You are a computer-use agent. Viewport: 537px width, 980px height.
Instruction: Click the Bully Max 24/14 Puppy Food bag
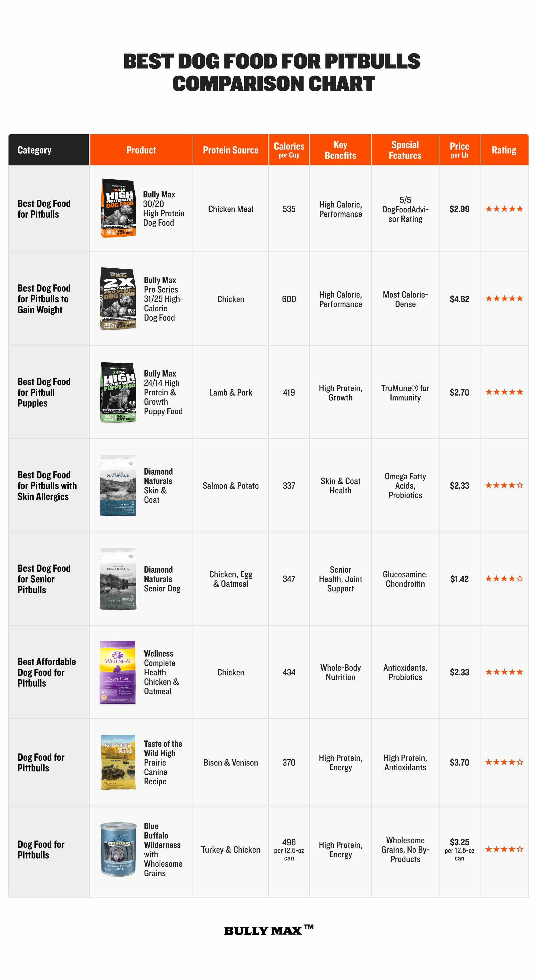point(118,392)
